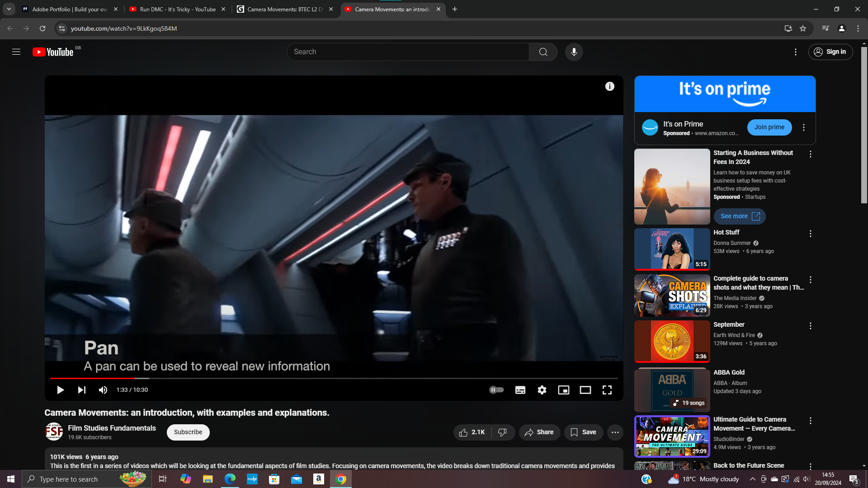Open options for September video
The width and height of the screenshot is (868, 488).
click(810, 326)
